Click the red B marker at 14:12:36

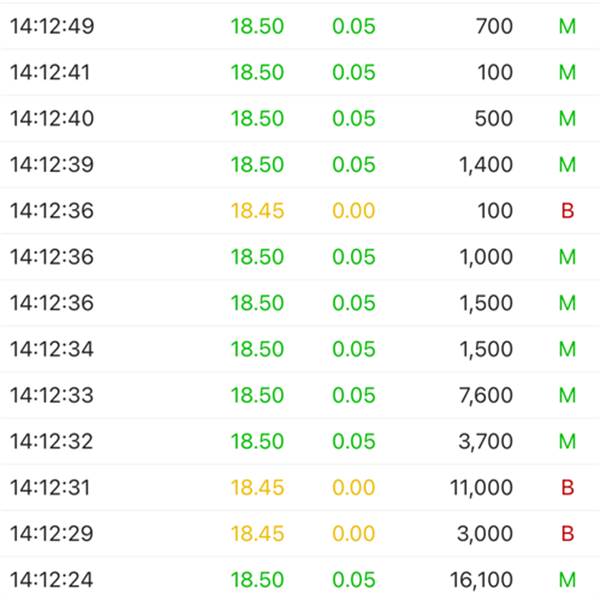(x=567, y=210)
